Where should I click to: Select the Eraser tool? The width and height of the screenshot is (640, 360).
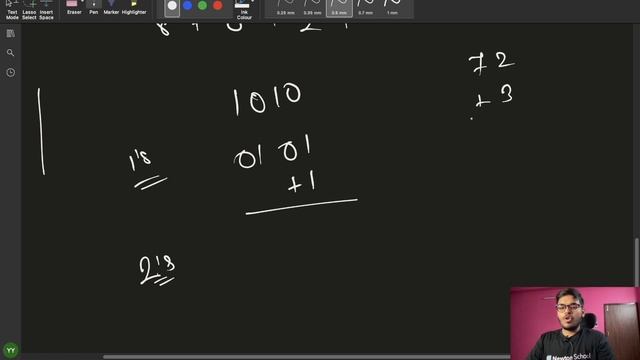[73, 8]
